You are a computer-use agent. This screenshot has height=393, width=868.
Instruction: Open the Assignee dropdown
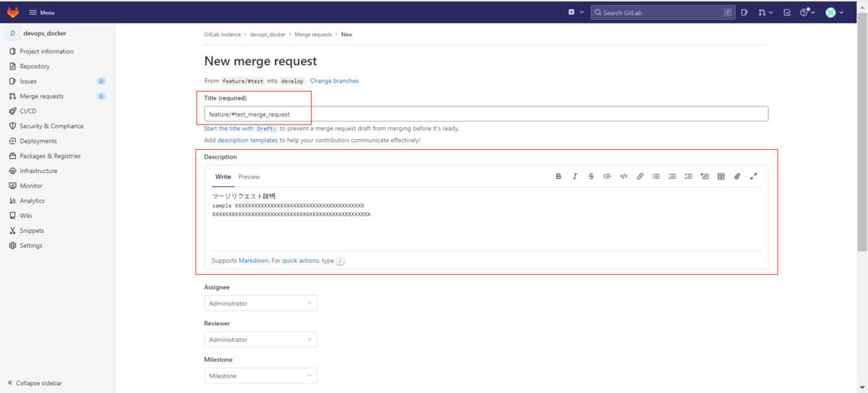point(260,303)
